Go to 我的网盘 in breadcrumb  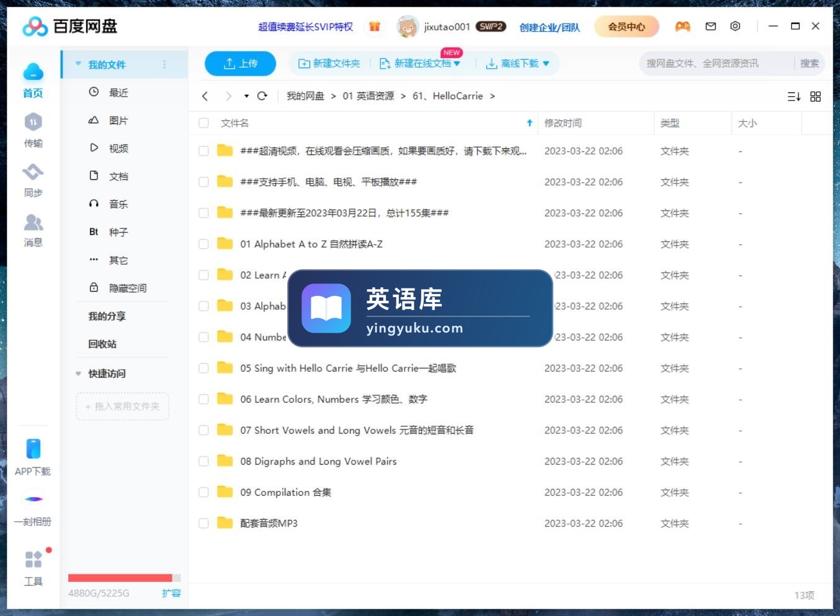coord(305,96)
